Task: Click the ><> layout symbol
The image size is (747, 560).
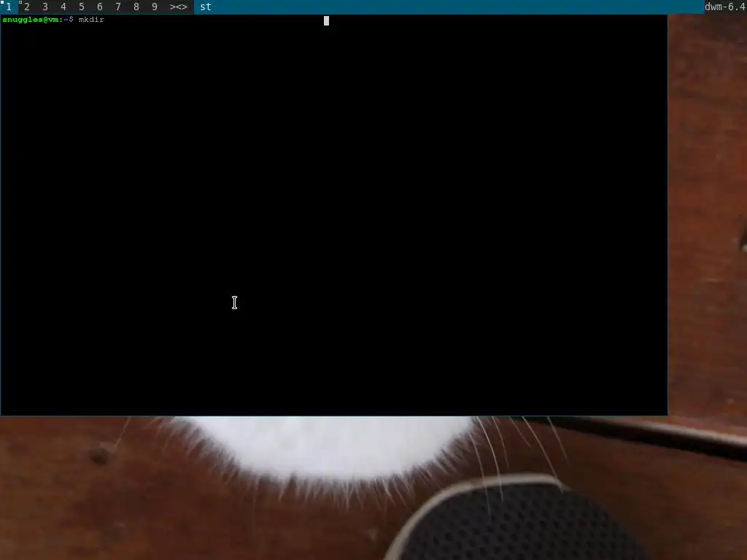Action: click(179, 7)
